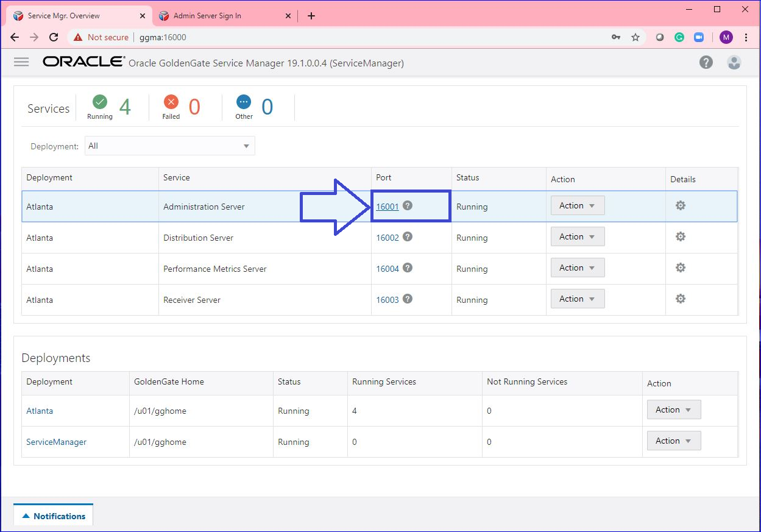Image resolution: width=761 pixels, height=532 pixels.
Task: Open the hamburger navigation menu
Action: coord(21,62)
